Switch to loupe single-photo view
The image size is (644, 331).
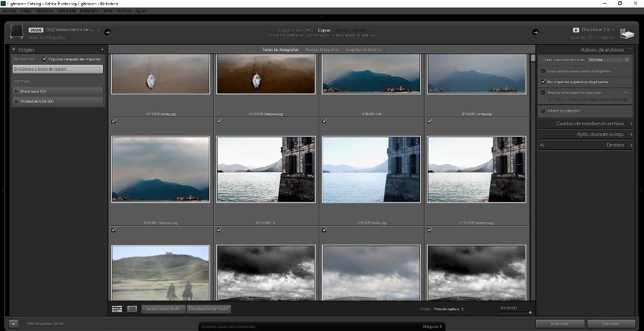click(x=132, y=309)
